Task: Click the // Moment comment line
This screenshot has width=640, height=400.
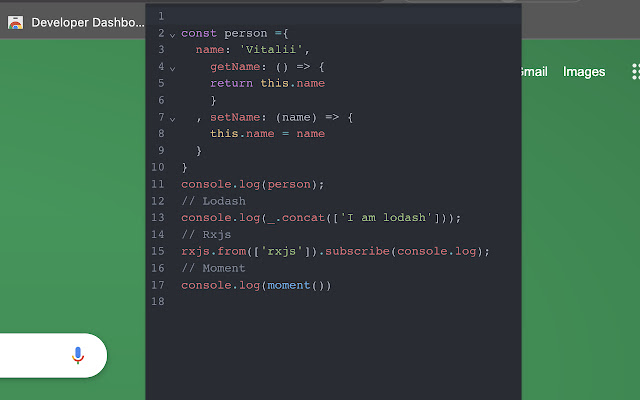Action: pos(213,268)
